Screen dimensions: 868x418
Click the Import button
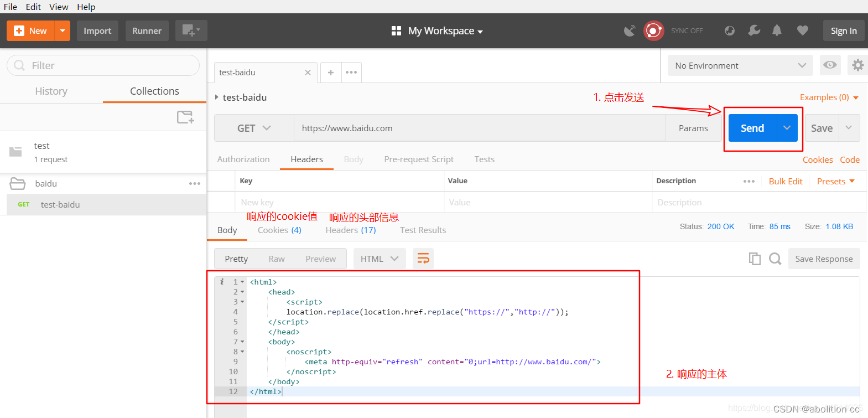tap(97, 31)
